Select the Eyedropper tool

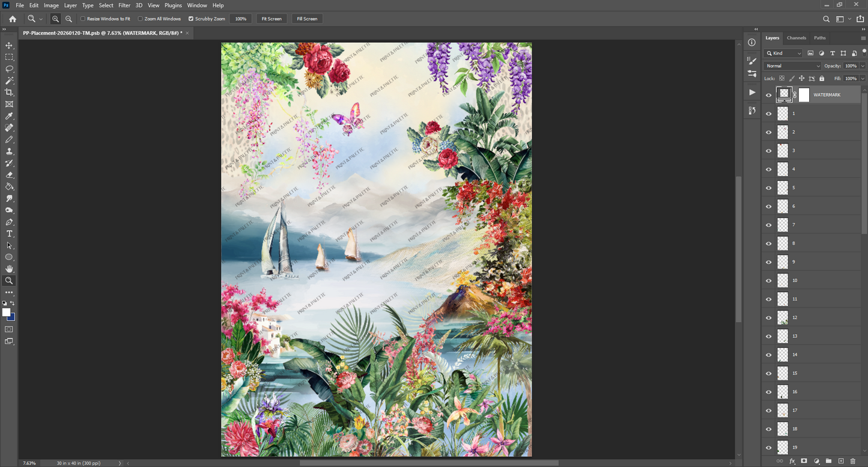pos(9,116)
